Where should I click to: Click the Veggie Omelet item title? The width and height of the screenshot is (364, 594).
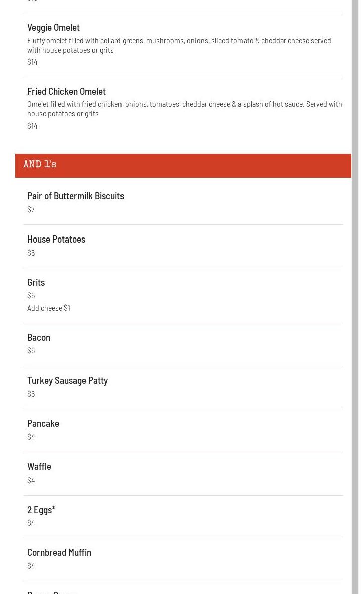click(53, 28)
